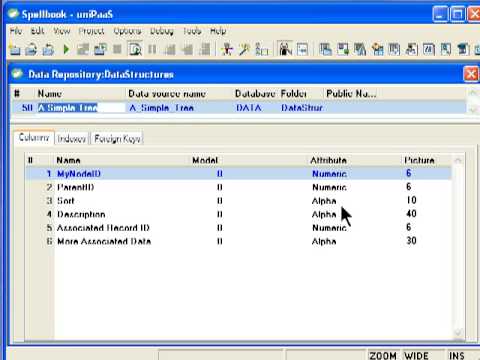Click the tree hierarchy toolbar icon
This screenshot has width=480, height=360.
[x=262, y=49]
